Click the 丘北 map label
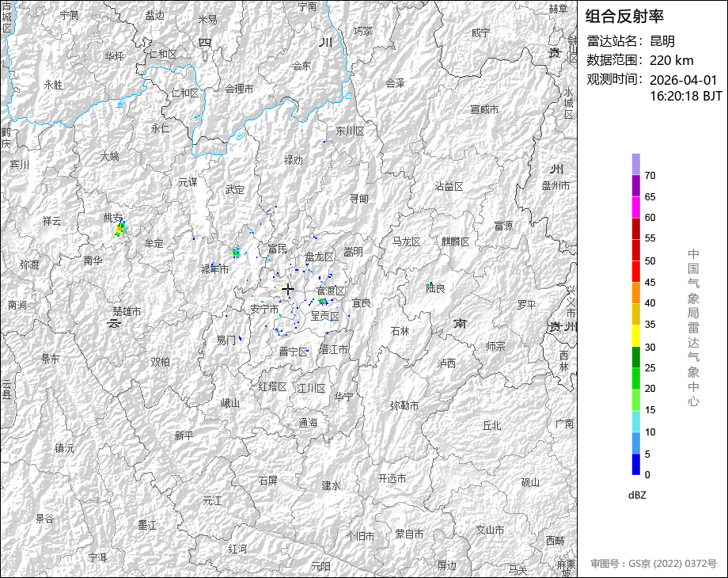 pos(491,425)
